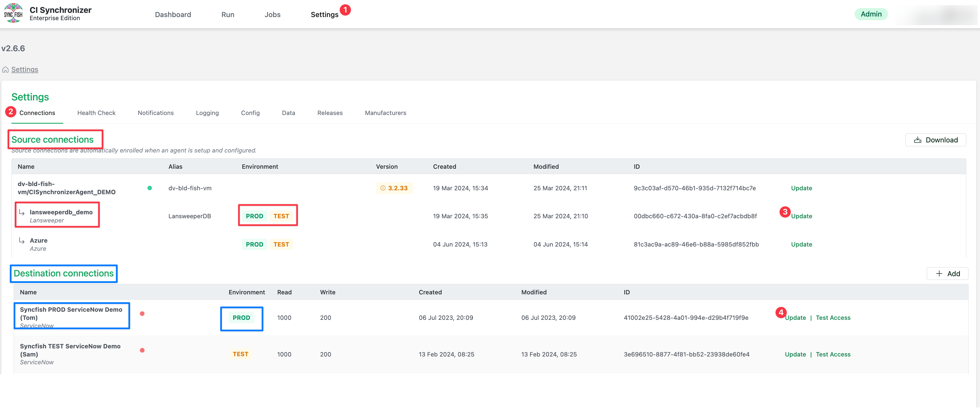Click the child-arrow icon beside Azure
This screenshot has height=413, width=980.
[x=22, y=241]
